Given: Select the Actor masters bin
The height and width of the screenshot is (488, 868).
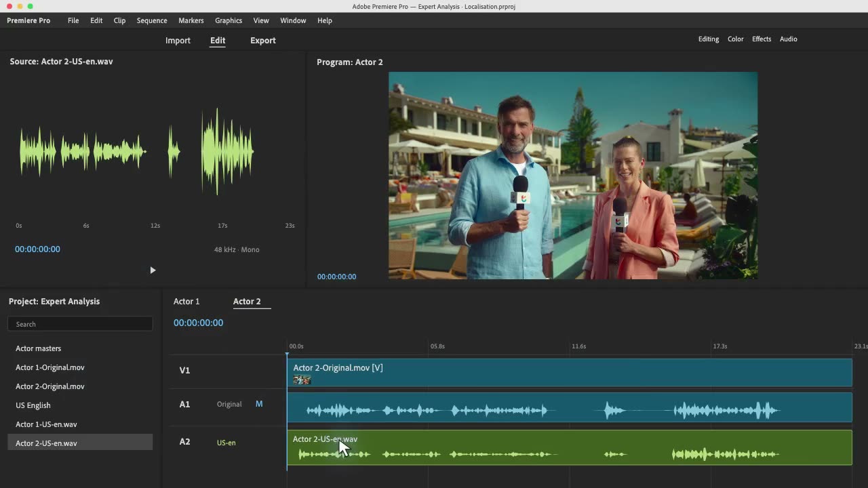Looking at the screenshot, I should coord(39,348).
